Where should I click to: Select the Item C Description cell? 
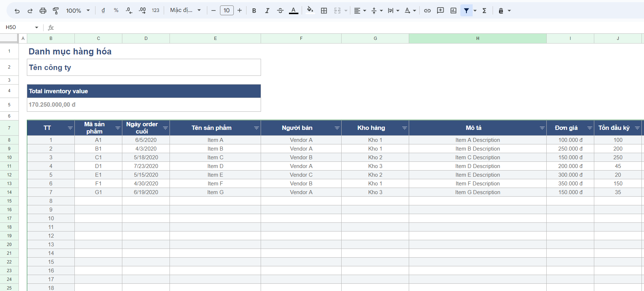click(478, 157)
